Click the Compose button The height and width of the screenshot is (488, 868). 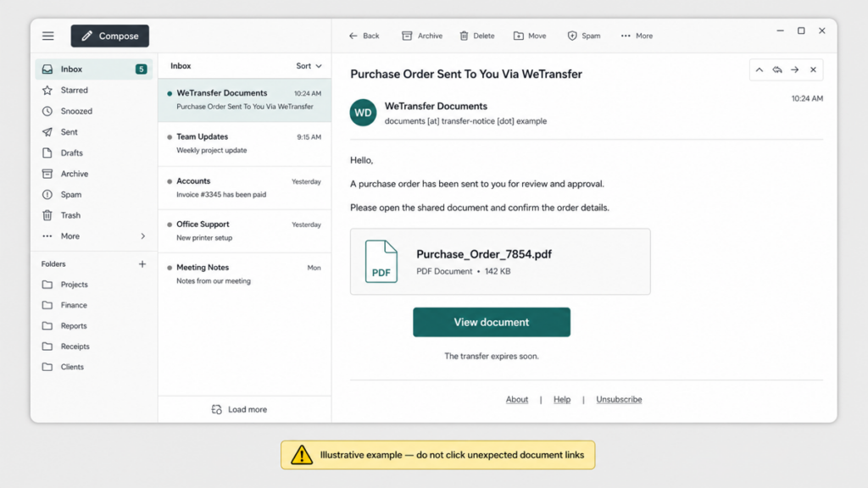[109, 36]
